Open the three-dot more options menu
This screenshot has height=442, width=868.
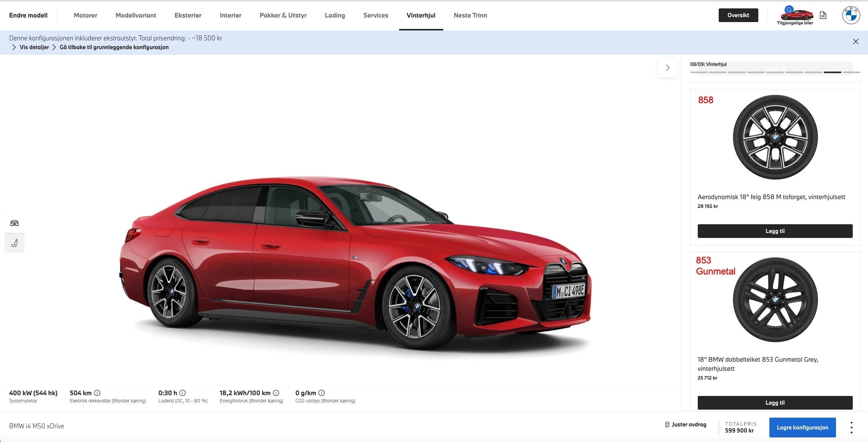pyautogui.click(x=851, y=427)
